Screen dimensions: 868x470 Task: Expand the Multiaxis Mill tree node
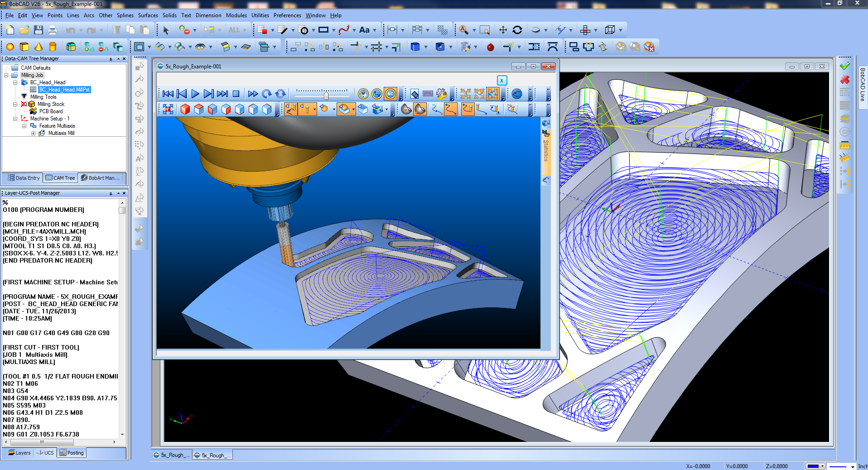click(x=34, y=133)
